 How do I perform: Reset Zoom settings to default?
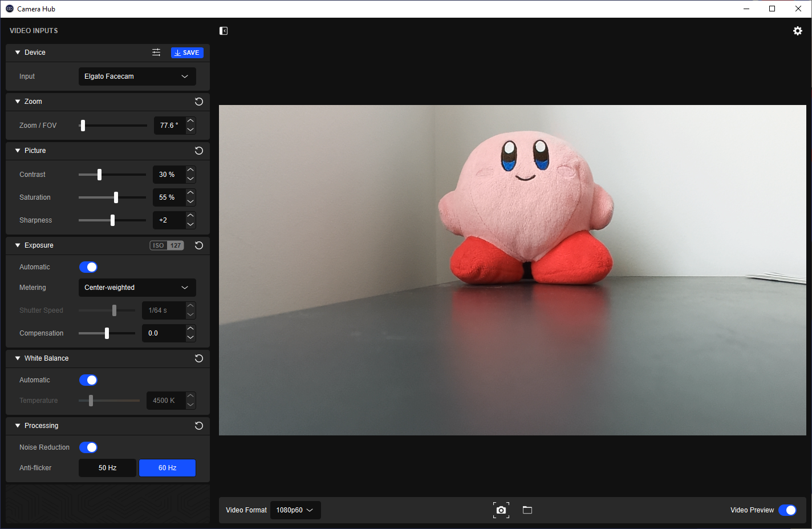click(x=199, y=102)
